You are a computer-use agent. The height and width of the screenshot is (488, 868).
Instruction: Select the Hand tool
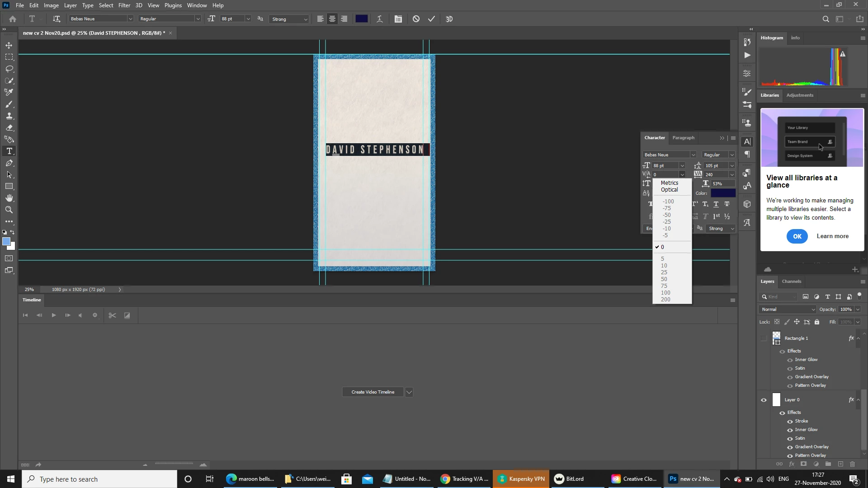pos(9,198)
